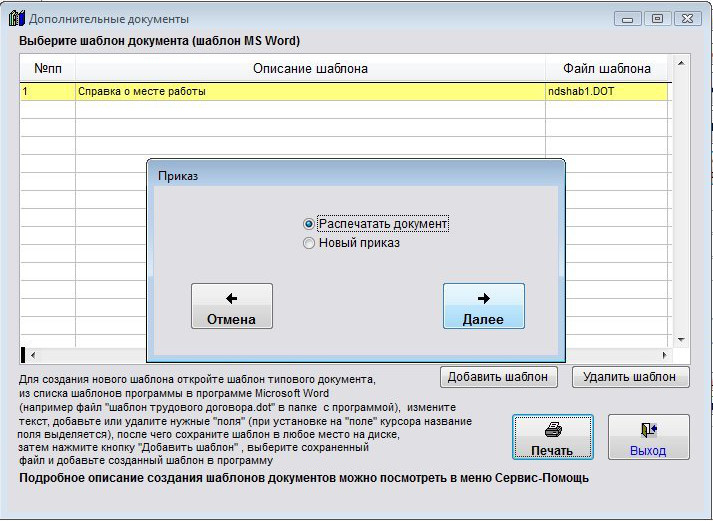Click the app icon in the title bar
This screenshot has width=713, height=521.
click(x=16, y=19)
